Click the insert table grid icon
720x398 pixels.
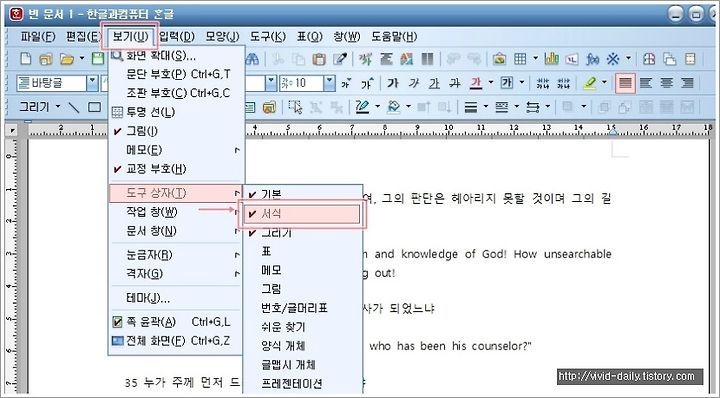point(520,59)
